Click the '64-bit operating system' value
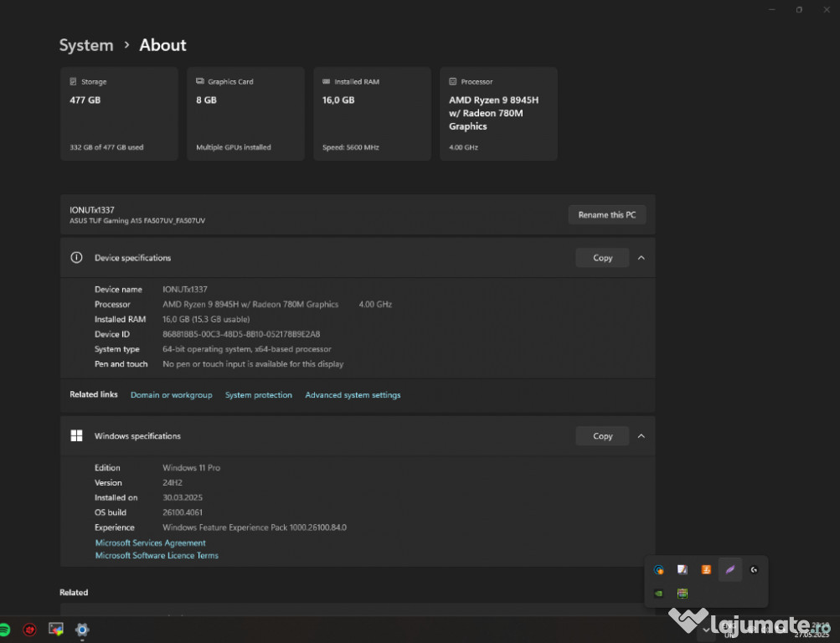 point(247,349)
